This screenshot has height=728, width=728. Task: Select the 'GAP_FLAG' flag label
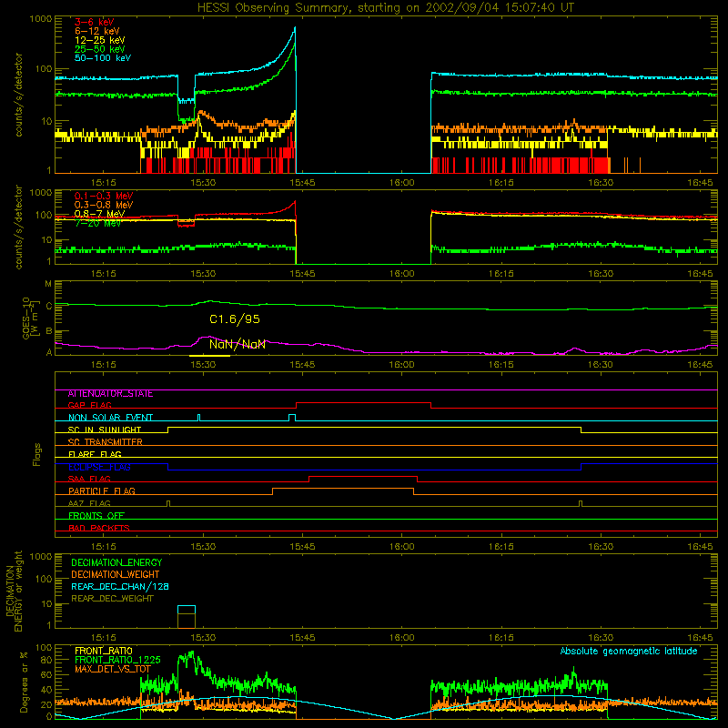pyautogui.click(x=89, y=405)
